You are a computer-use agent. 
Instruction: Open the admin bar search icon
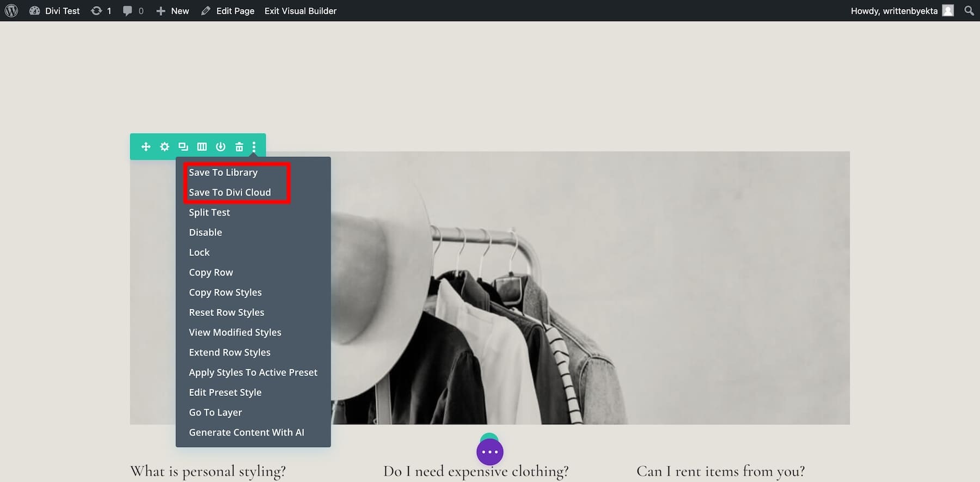(x=969, y=10)
